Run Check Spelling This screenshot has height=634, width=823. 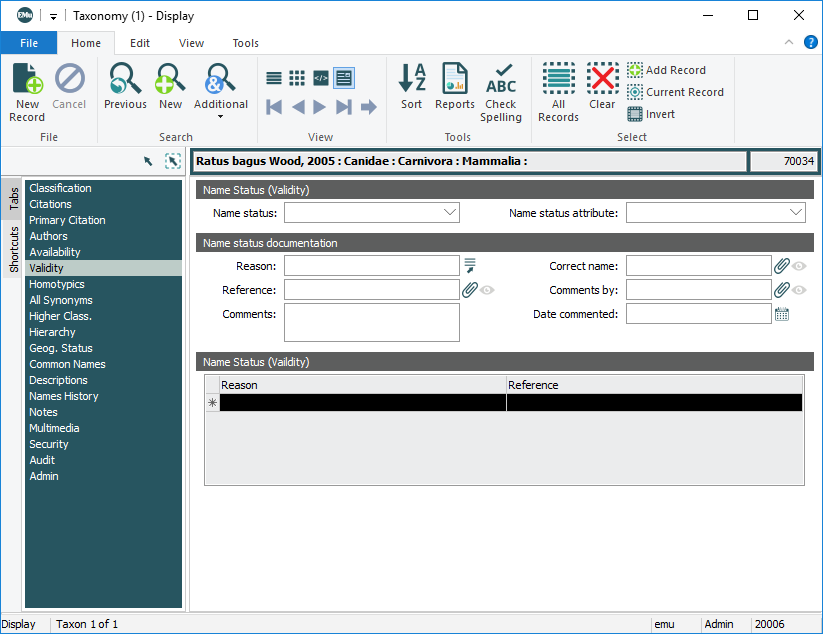[x=501, y=92]
